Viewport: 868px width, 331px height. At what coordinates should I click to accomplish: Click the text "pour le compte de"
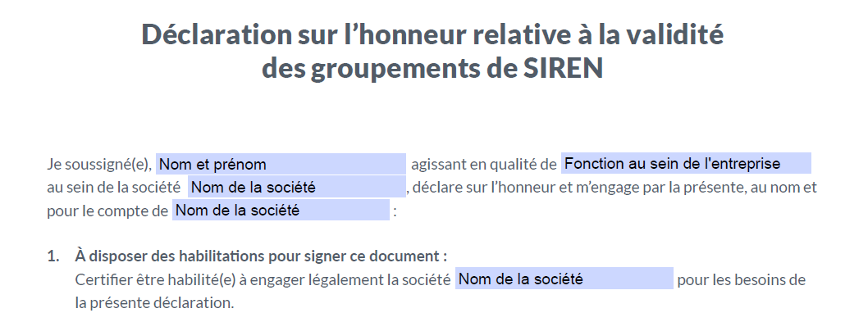point(107,211)
